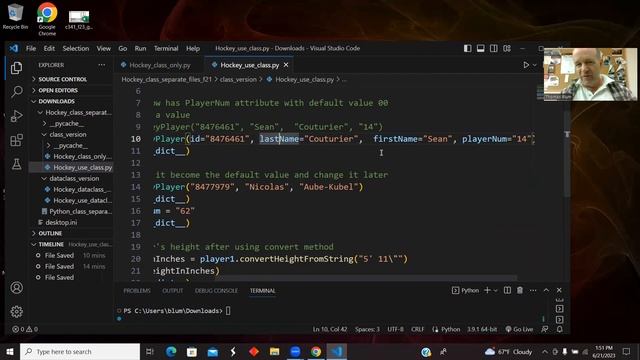Open Google Chrome from the taskbar
The height and width of the screenshot is (360, 640).
point(316,351)
